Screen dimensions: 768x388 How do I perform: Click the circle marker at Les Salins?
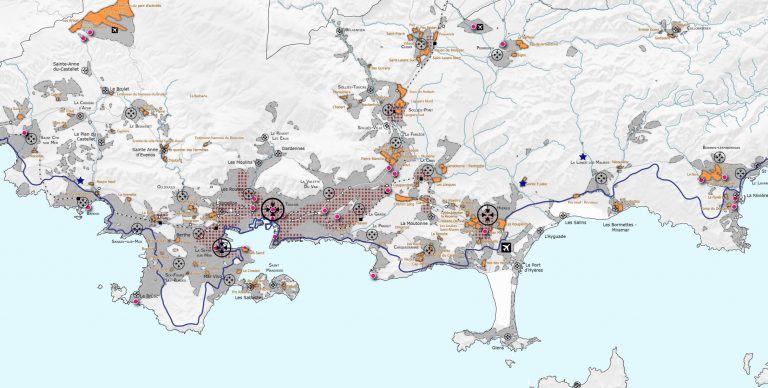pyautogui.click(x=563, y=215)
